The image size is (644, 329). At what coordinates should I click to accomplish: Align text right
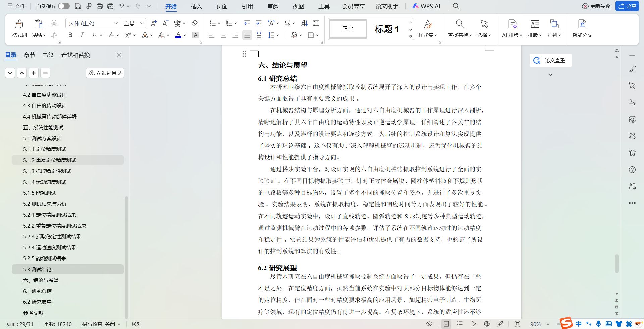click(x=235, y=35)
